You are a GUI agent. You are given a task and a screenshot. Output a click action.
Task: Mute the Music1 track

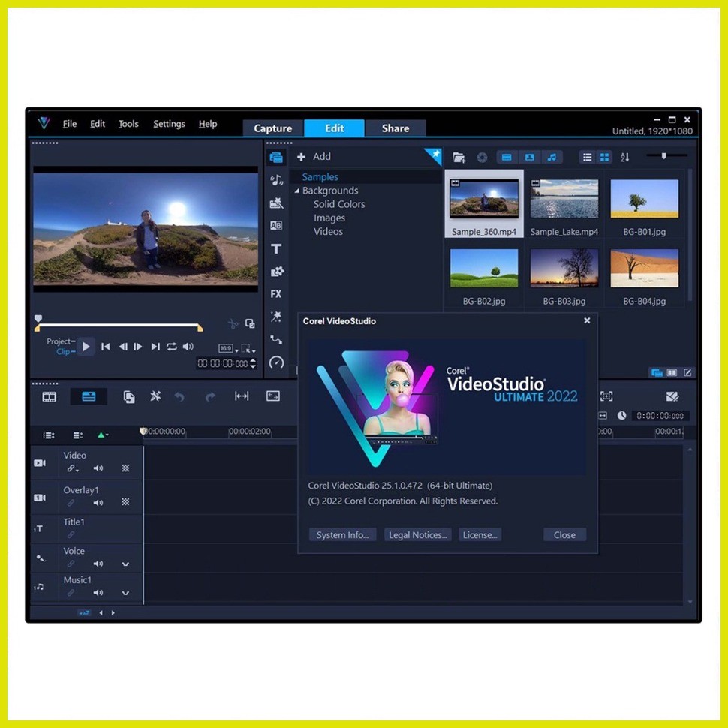coord(98,592)
